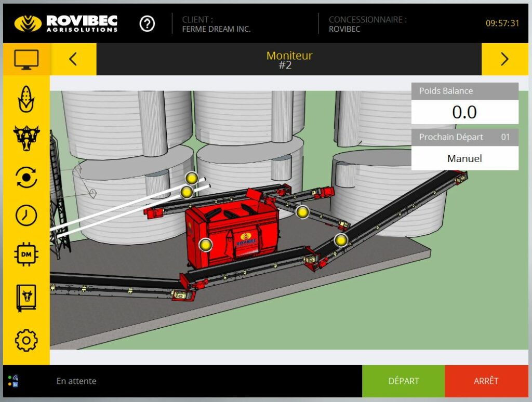Screen dimensions: 532x402
Task: Open the corn feed ingredients icon
Action: tap(26, 99)
